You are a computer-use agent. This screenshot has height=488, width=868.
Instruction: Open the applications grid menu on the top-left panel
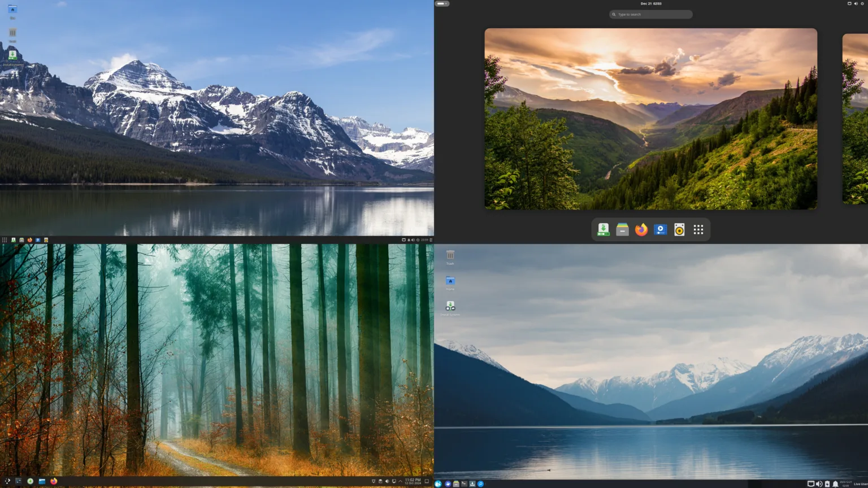pos(5,240)
